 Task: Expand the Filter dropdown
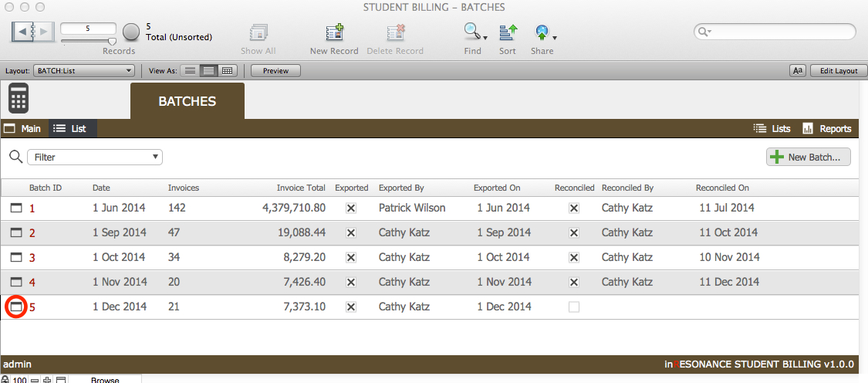(95, 158)
